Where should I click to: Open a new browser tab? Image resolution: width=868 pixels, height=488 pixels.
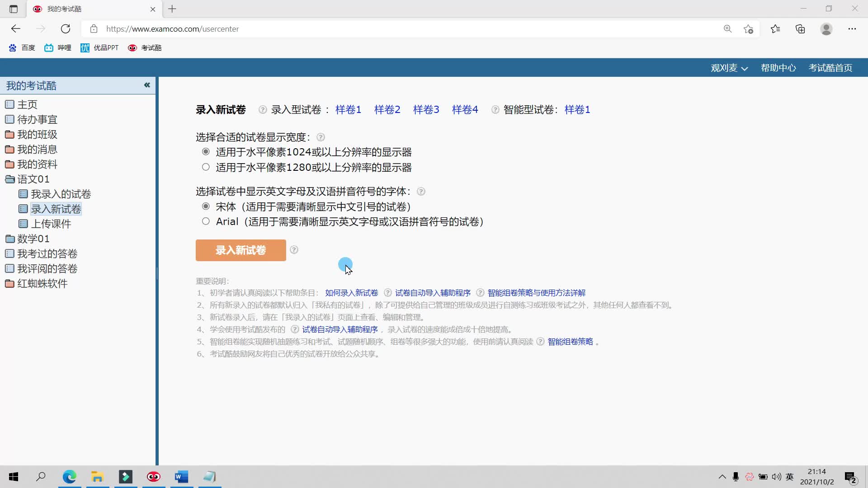(172, 9)
